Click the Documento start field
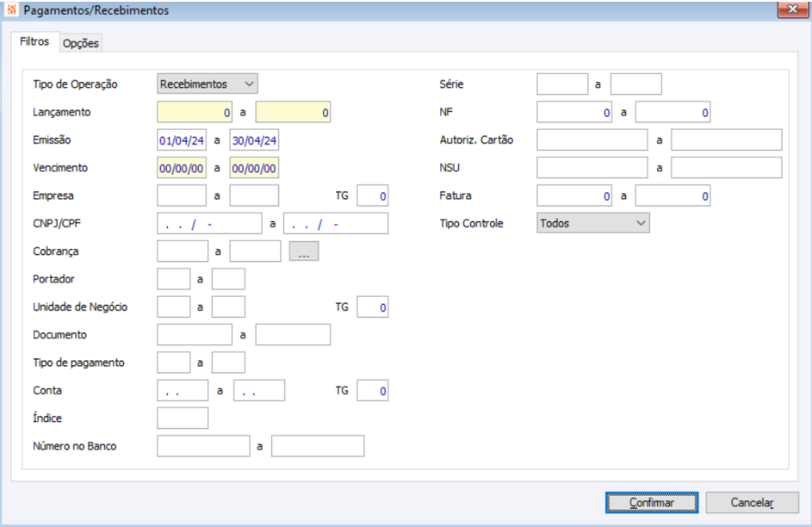 coord(195,335)
